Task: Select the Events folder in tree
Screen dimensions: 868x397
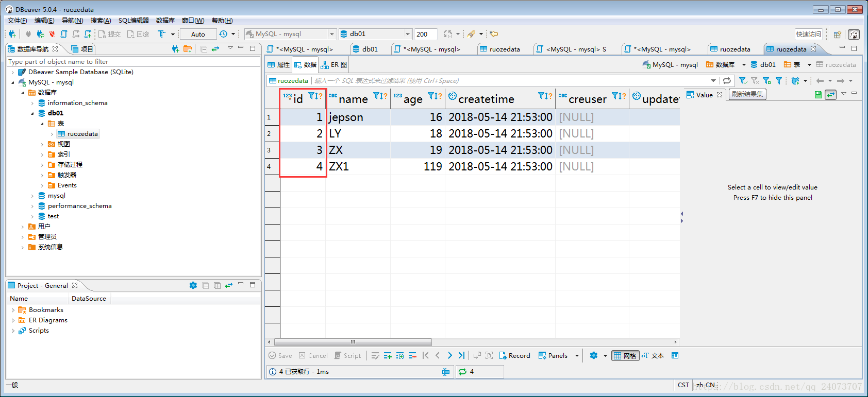Action: click(62, 185)
